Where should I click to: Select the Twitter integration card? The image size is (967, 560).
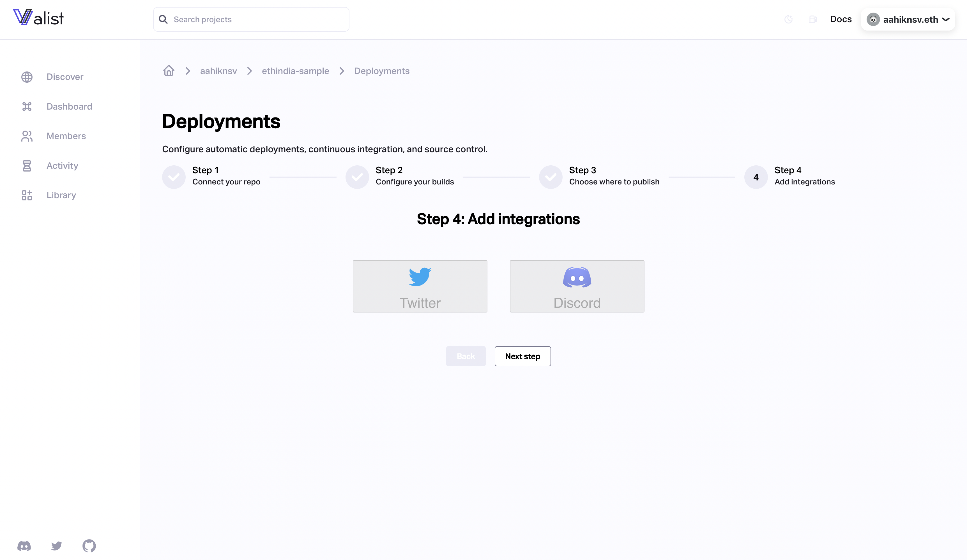(420, 286)
